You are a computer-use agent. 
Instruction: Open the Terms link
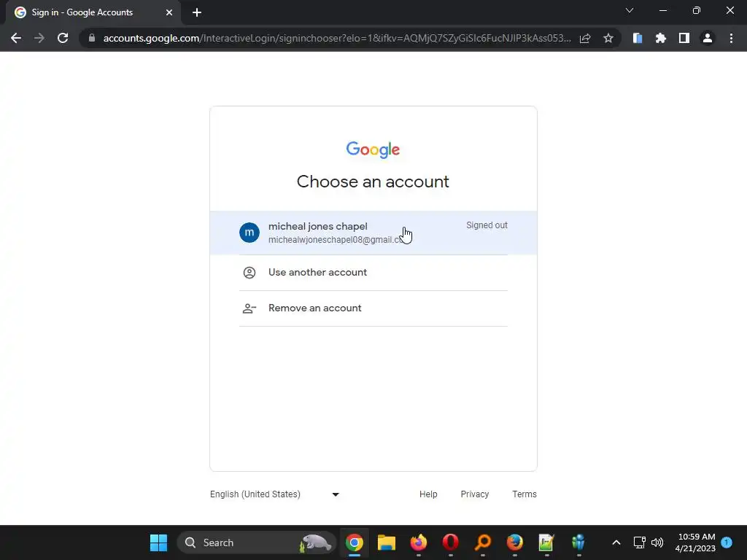pos(524,494)
